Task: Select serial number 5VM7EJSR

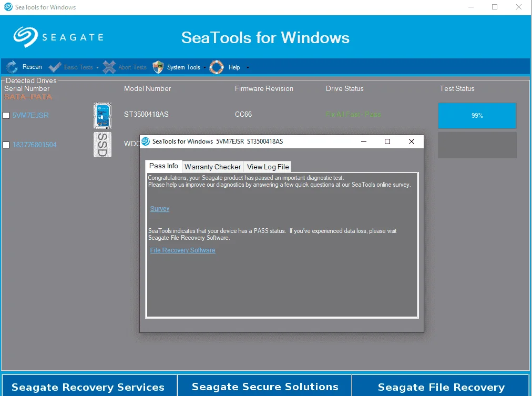Action: point(30,115)
